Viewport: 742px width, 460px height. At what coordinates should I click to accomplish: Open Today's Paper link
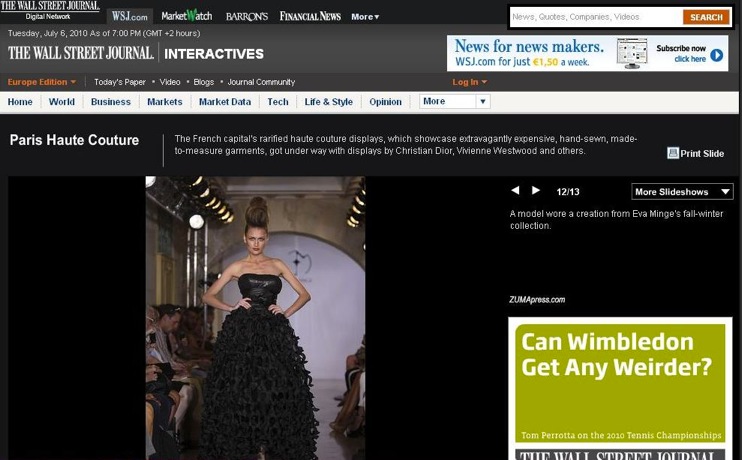pos(120,82)
